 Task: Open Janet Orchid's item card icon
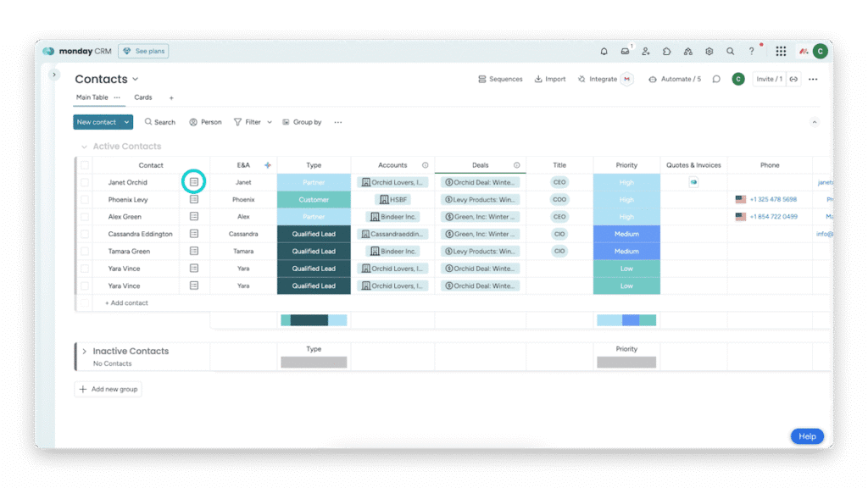[194, 182]
